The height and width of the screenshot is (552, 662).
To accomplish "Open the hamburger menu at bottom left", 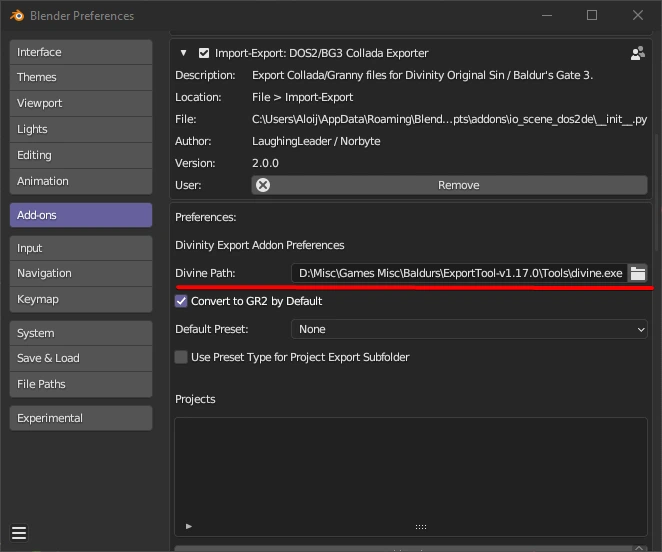I will 19,533.
